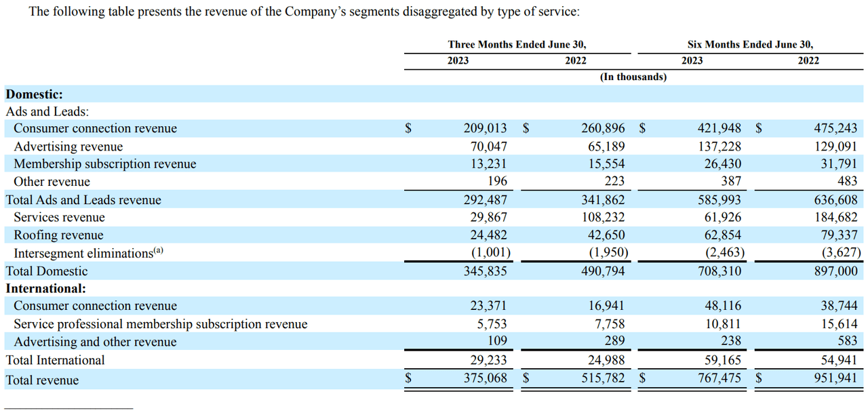Click the Three Months Ended June 30 header
The height and width of the screenshot is (415, 868).
(x=517, y=45)
